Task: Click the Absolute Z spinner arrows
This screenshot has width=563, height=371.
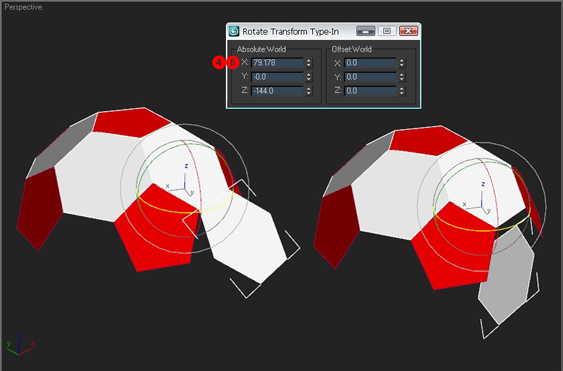Action: coord(309,91)
